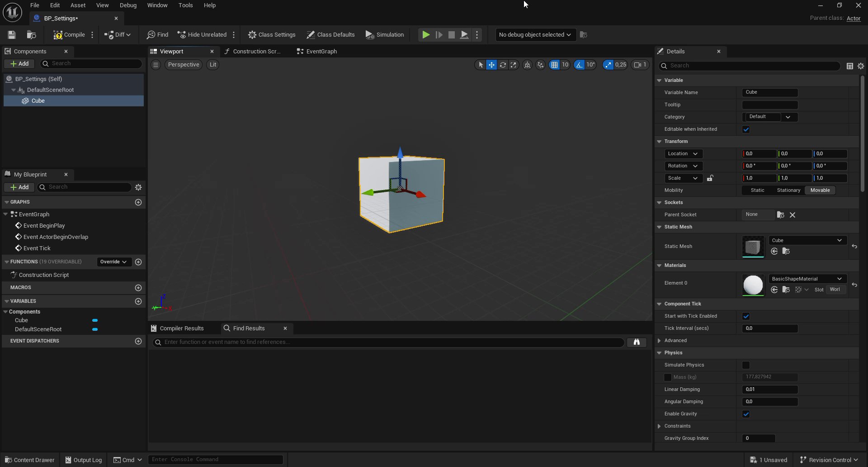This screenshot has height=467, width=868.
Task: Open the Asset menu
Action: point(78,5)
